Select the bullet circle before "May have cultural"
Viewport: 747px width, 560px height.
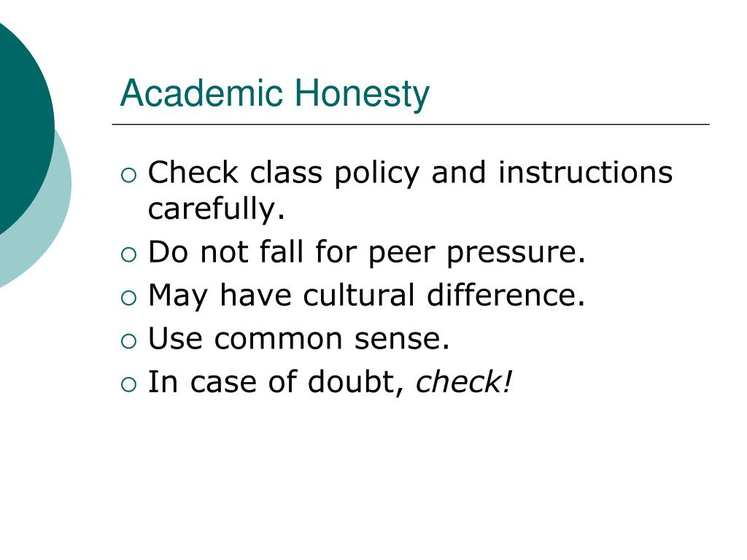point(128,298)
